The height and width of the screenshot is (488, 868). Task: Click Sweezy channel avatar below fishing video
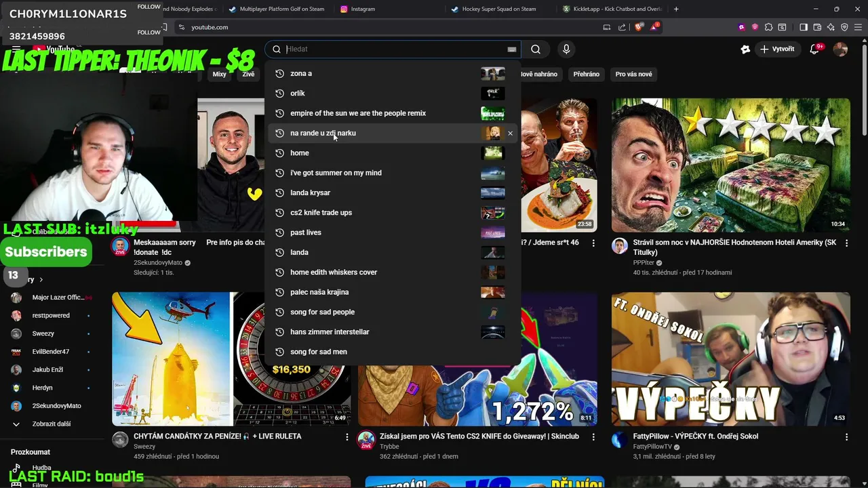click(120, 439)
